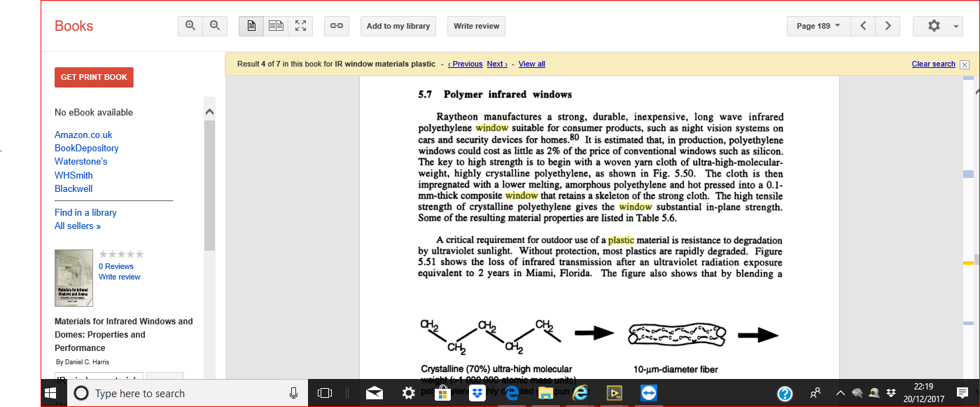Enter full screen reading mode

point(300,26)
